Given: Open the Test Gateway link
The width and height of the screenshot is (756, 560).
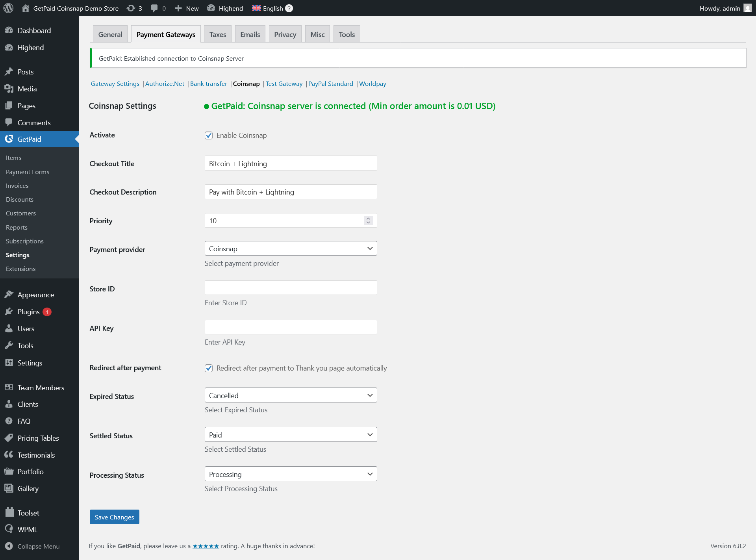Looking at the screenshot, I should 284,83.
